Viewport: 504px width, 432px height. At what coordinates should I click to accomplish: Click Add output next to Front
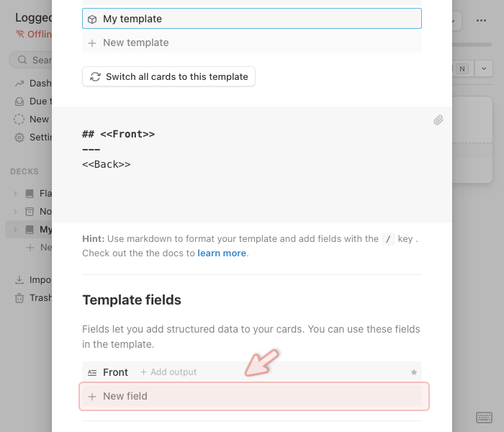tap(168, 372)
